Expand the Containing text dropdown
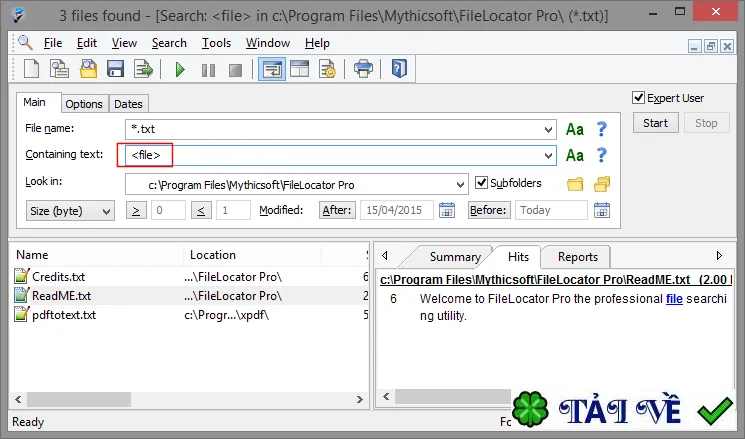Screen dimensions: 745x439 click(x=548, y=155)
